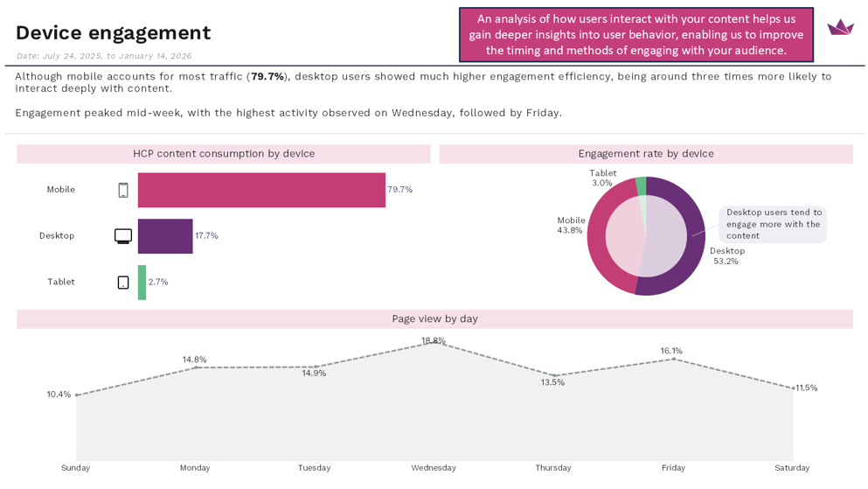
Task: Select the purple Desktop bar
Action: click(165, 236)
